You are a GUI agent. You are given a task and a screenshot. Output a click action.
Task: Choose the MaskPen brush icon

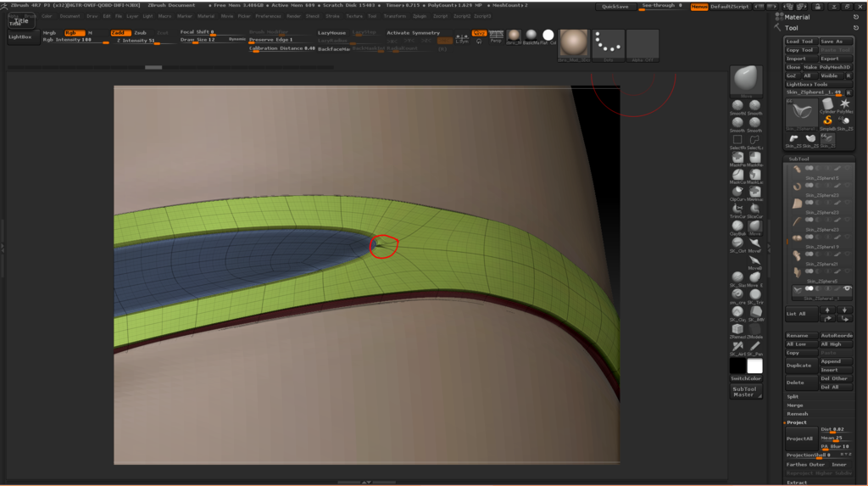click(737, 158)
